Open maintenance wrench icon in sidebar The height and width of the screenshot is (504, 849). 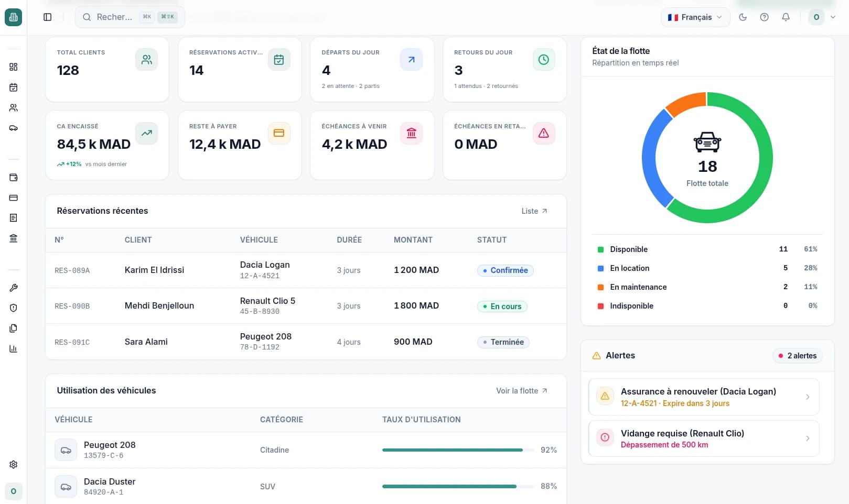[x=14, y=288]
